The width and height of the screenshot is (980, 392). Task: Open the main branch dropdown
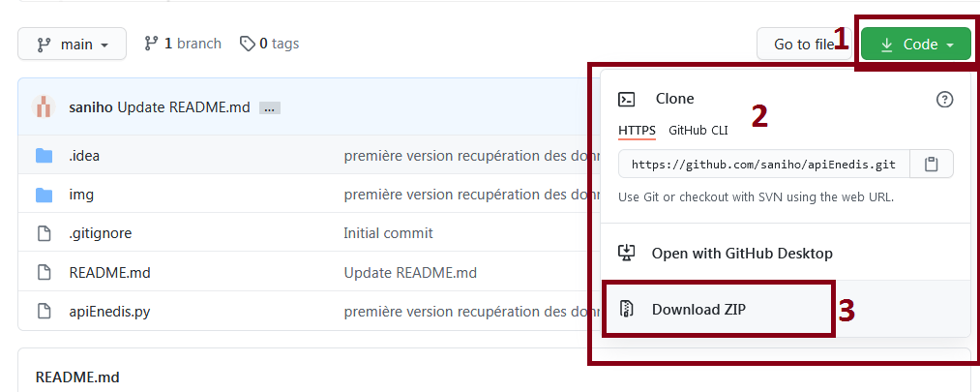72,45
